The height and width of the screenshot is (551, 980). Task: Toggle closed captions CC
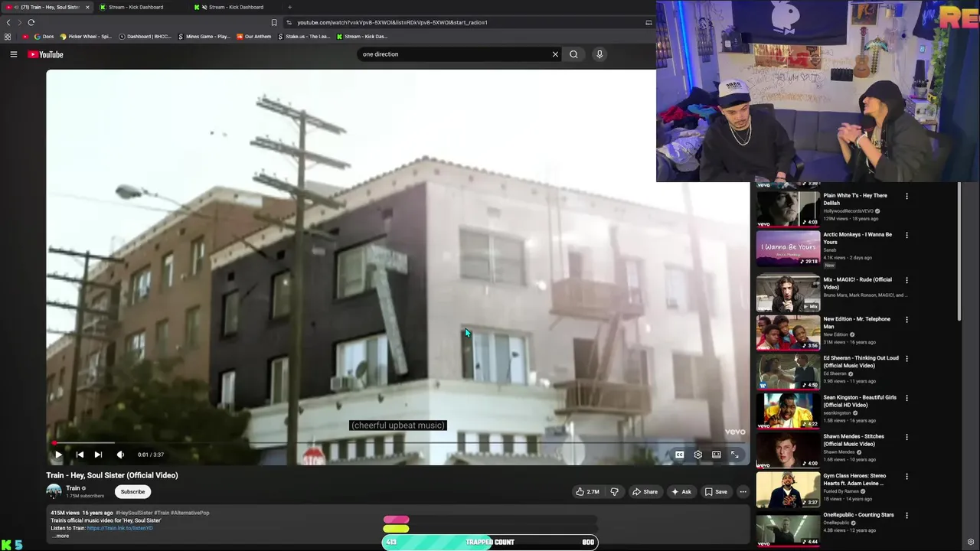(x=679, y=455)
